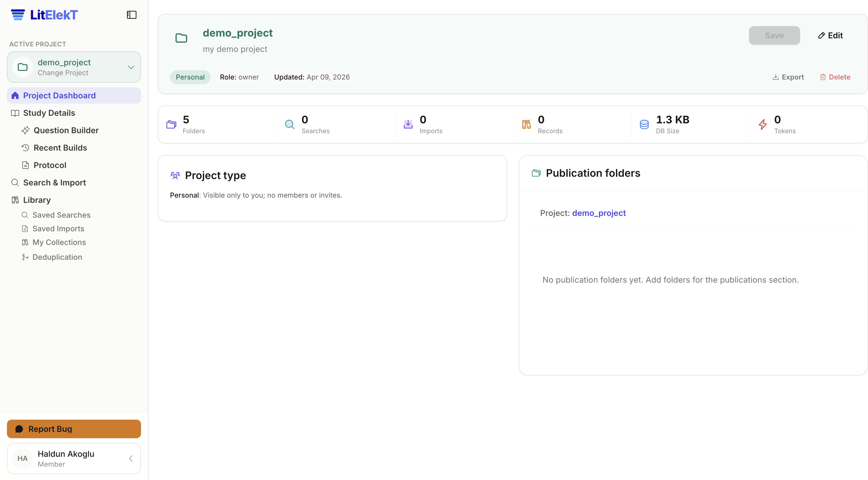Click the '1.3 KB' DB size value
Image resolution: width=868 pixels, height=480 pixels.
[672, 120]
